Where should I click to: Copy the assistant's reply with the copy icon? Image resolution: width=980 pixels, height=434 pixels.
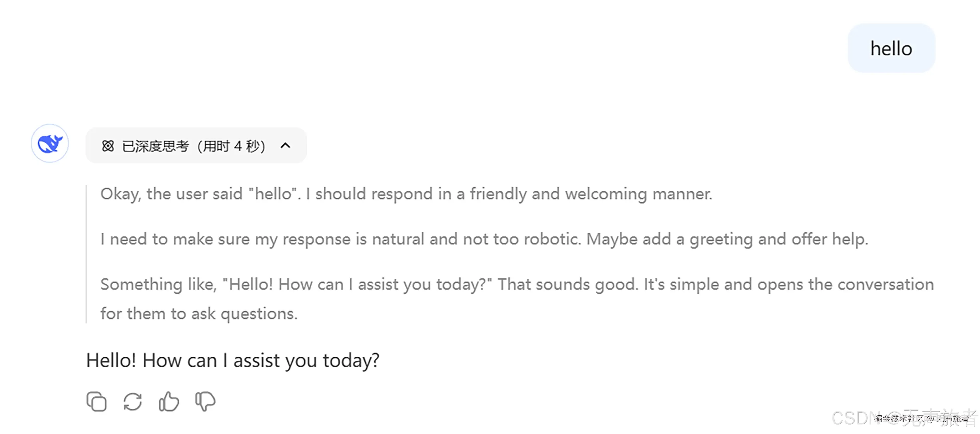(97, 402)
